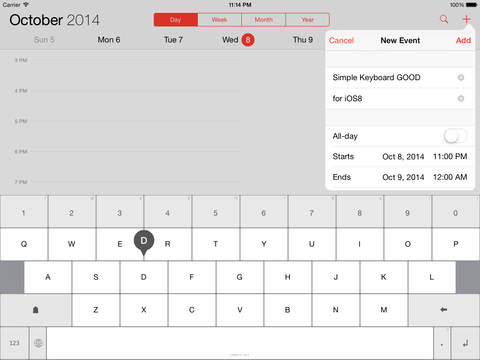480x360 pixels.
Task: Tap the return key on keyboard
Action: pyautogui.click(x=466, y=343)
